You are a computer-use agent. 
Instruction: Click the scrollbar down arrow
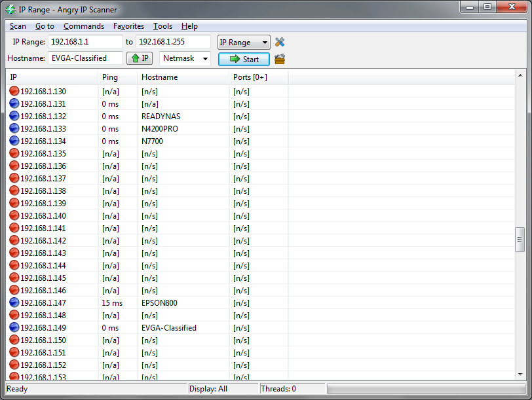(x=520, y=374)
